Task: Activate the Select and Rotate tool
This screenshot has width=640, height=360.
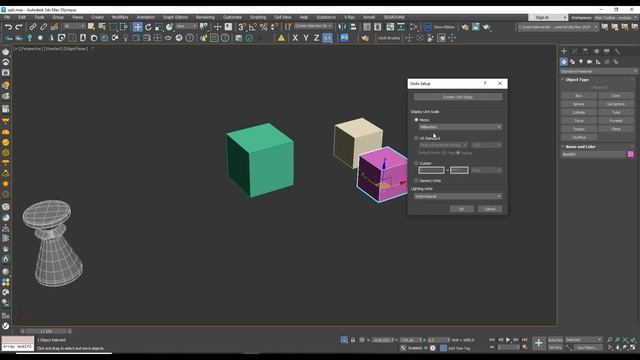Action: pyautogui.click(x=148, y=27)
